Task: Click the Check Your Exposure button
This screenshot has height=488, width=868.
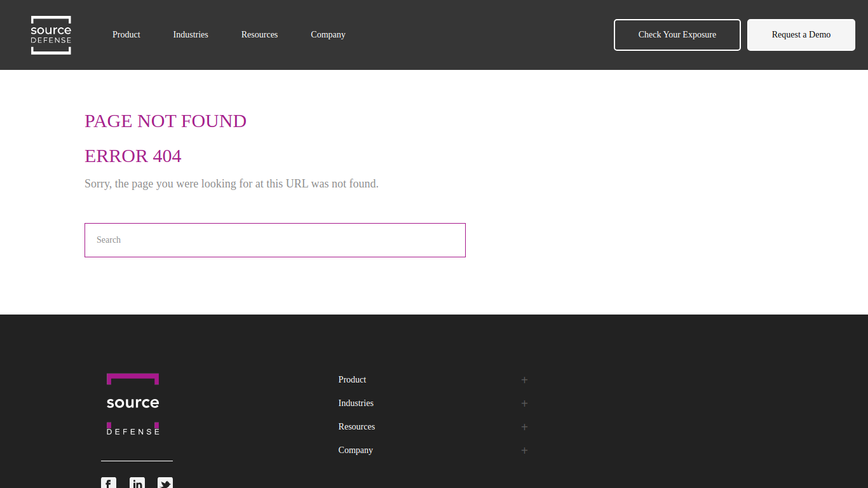Action: tap(677, 35)
